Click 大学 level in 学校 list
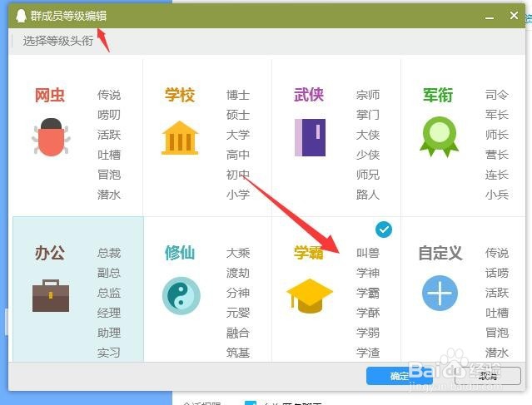The image size is (532, 405). (238, 135)
